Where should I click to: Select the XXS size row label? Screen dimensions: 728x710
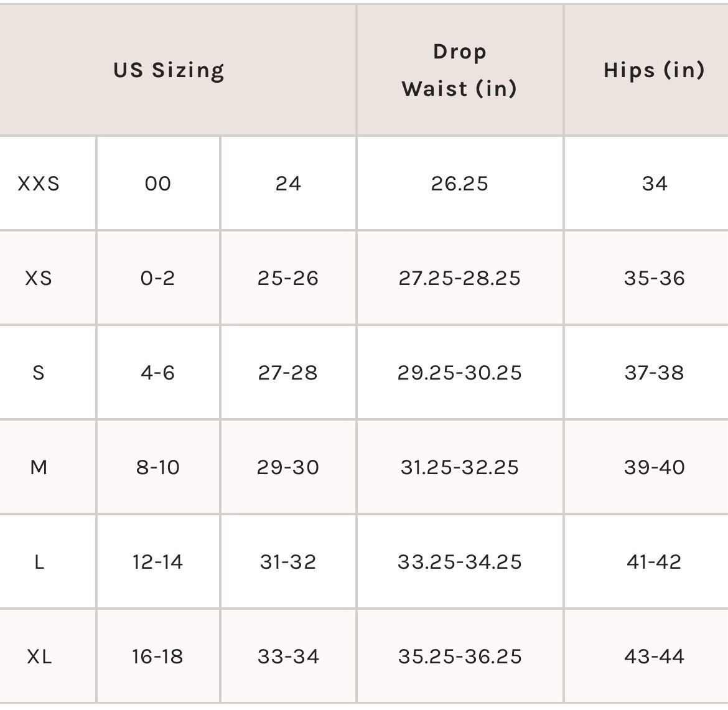click(x=39, y=184)
